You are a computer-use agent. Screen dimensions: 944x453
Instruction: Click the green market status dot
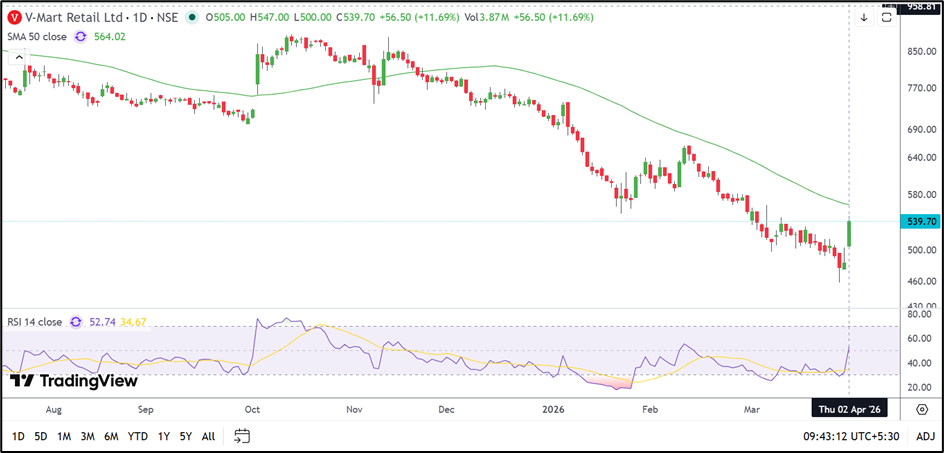click(192, 17)
